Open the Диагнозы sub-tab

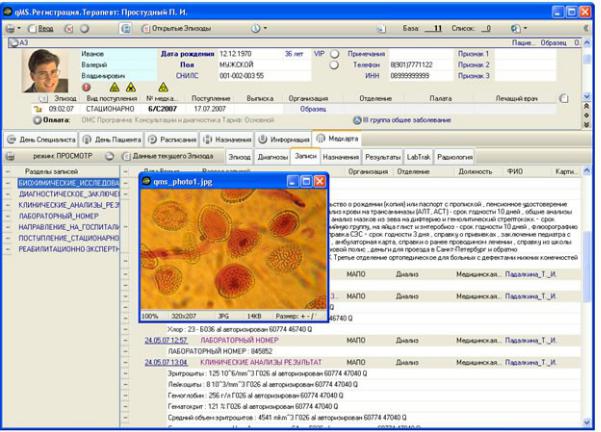pyautogui.click(x=273, y=157)
